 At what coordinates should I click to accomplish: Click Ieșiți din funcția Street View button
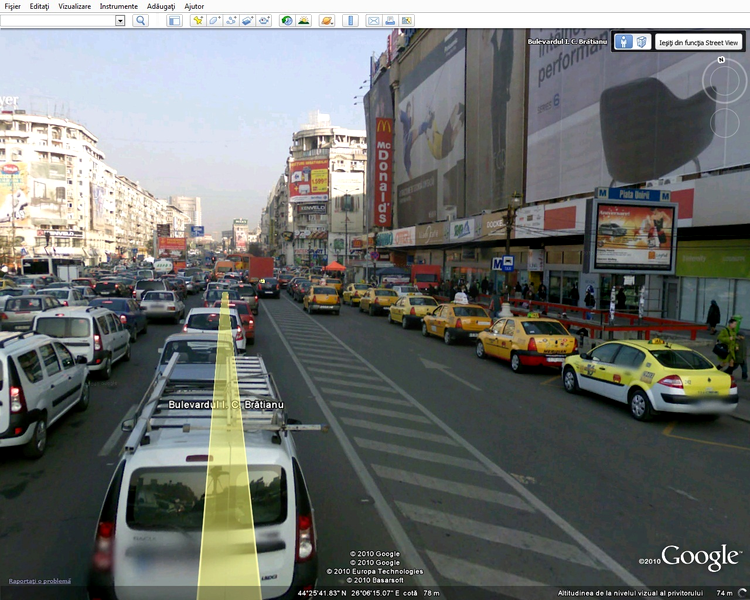pos(699,43)
